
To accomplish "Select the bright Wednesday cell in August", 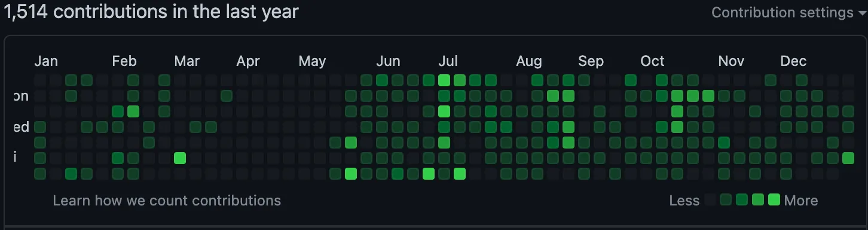I will [569, 127].
